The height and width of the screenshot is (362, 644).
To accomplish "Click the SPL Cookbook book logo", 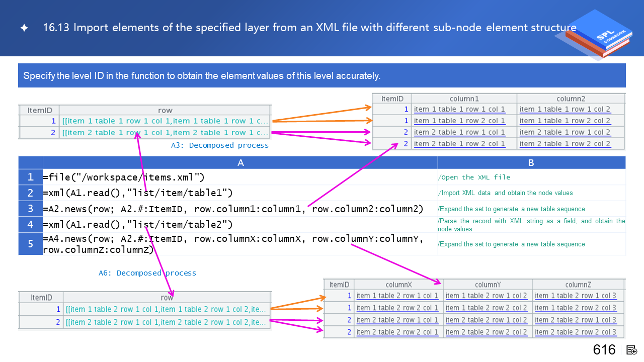I will tap(599, 34).
